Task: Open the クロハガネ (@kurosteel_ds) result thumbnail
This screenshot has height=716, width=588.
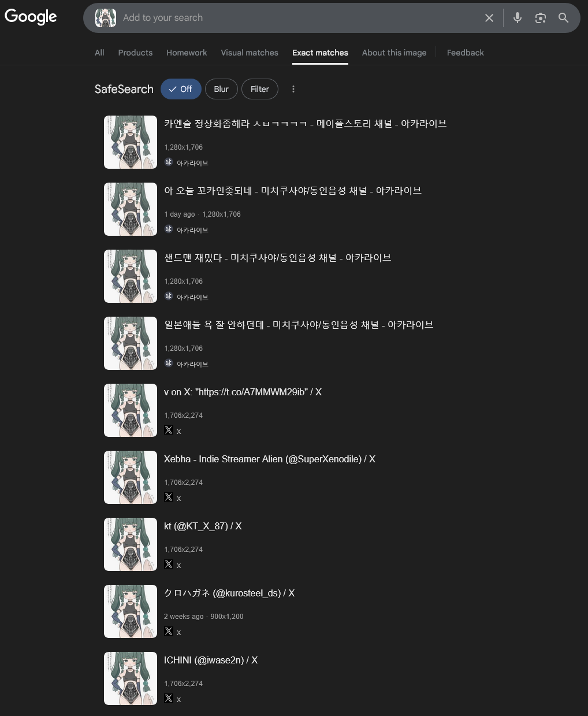Action: pyautogui.click(x=131, y=611)
